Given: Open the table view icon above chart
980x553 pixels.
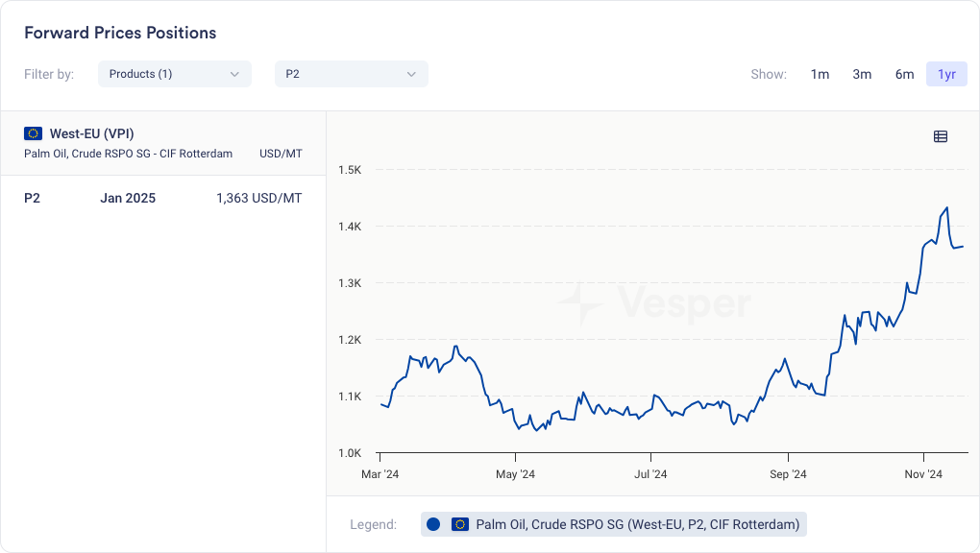Looking at the screenshot, I should tap(941, 136).
